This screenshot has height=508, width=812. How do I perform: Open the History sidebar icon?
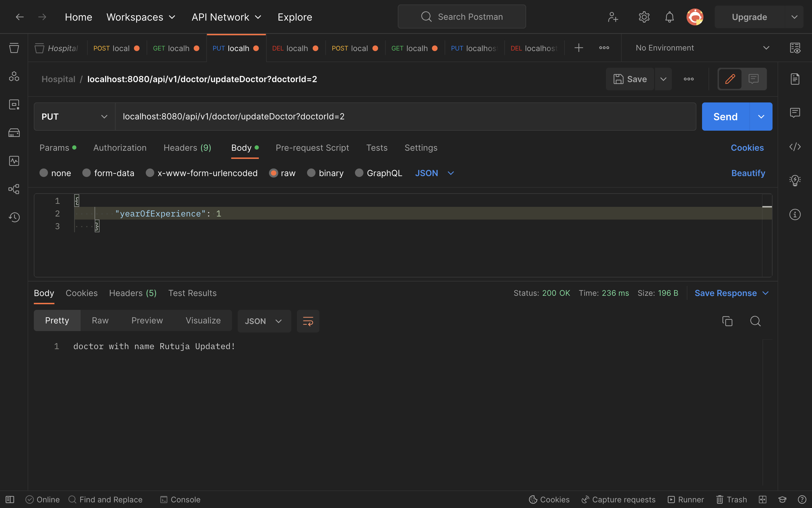click(x=14, y=217)
